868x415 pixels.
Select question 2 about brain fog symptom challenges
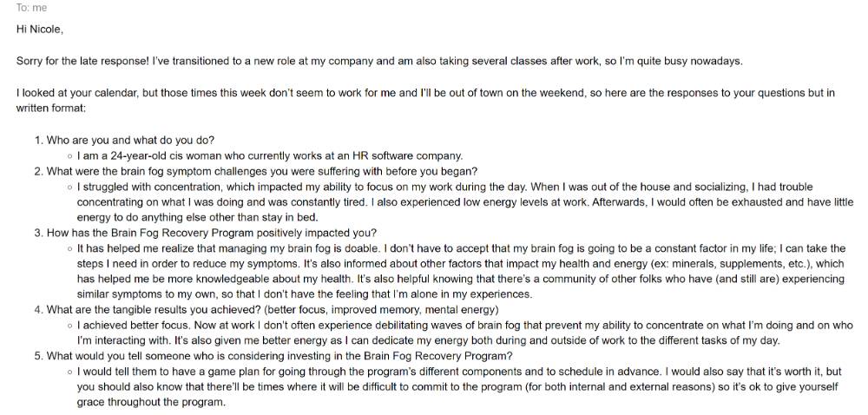pyautogui.click(x=262, y=172)
